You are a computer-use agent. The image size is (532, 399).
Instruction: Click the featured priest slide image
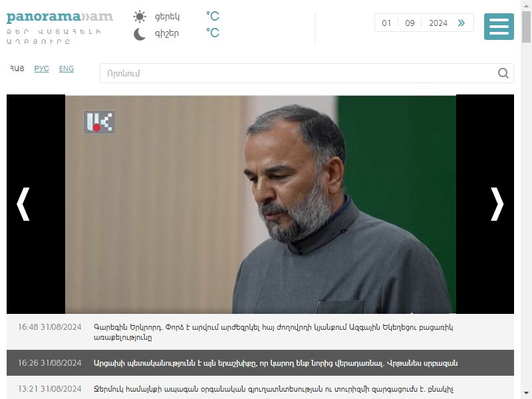coord(261,204)
